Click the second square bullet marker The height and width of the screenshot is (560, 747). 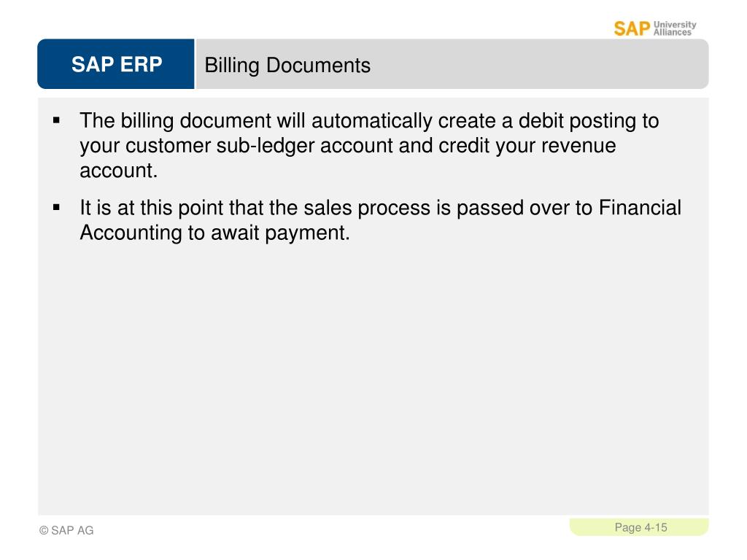tap(57, 208)
